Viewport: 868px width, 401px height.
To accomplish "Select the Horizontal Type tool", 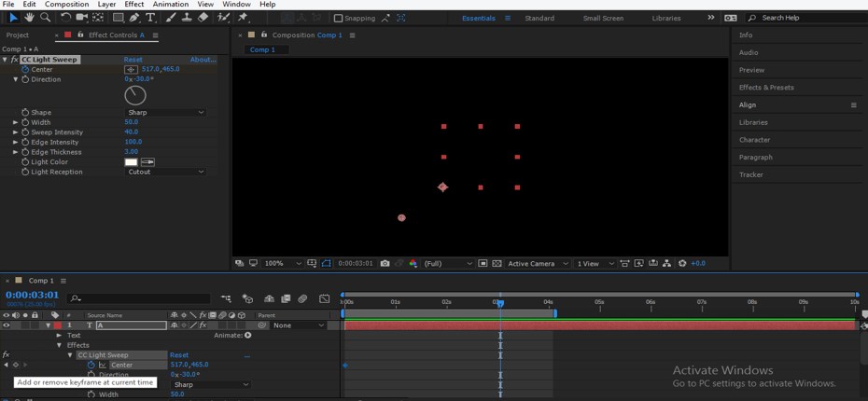I will 151,17.
